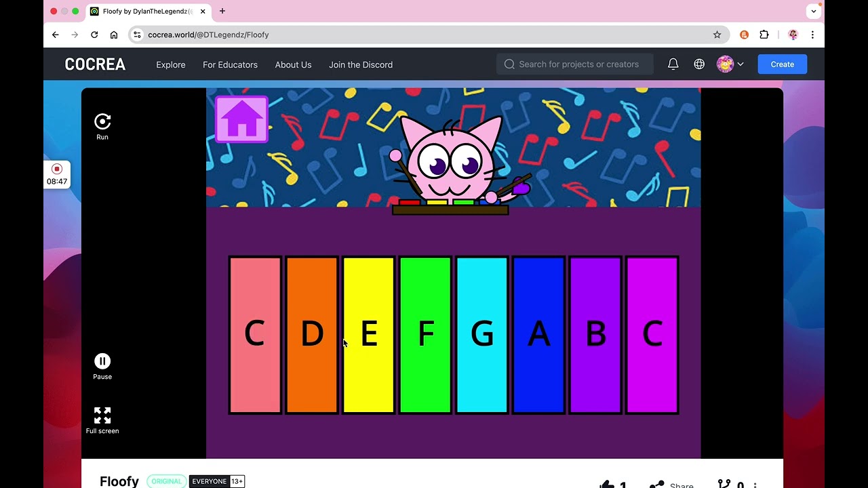868x488 pixels.
Task: Open the notifications bell
Action: [x=673, y=64]
